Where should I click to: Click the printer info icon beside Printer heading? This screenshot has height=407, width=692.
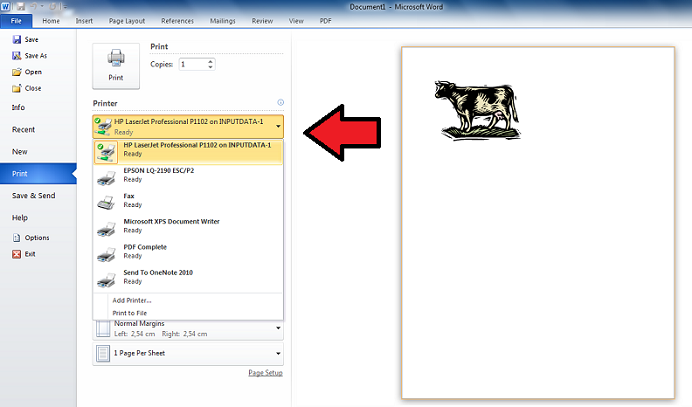(280, 102)
